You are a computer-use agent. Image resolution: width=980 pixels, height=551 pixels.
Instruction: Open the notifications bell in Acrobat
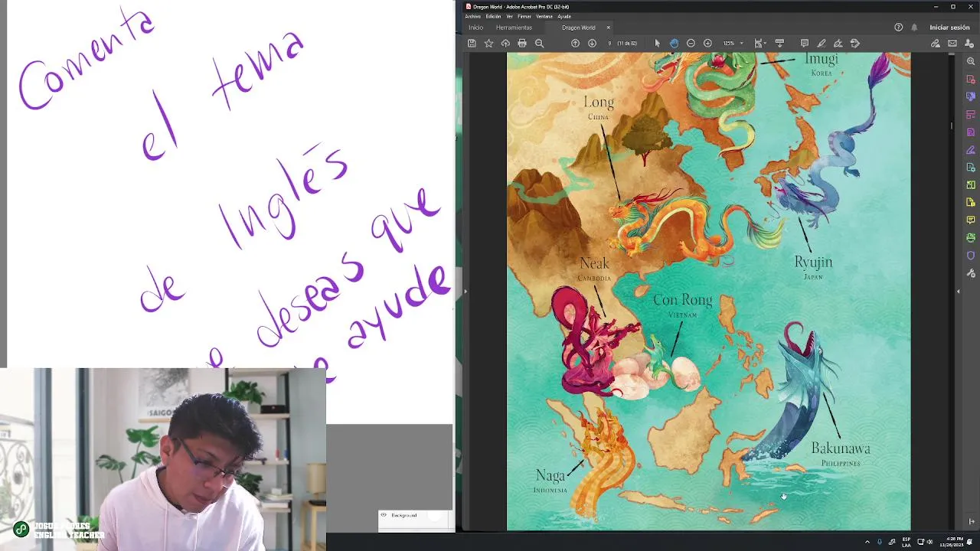(914, 28)
